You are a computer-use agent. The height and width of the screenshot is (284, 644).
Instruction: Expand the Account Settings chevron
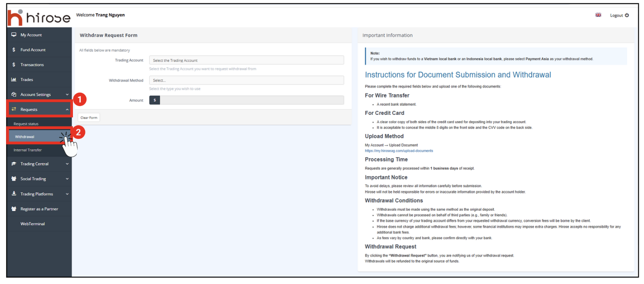click(x=67, y=95)
